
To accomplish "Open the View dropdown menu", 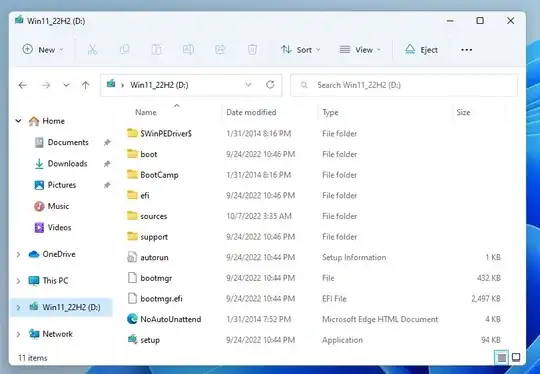I will pos(360,50).
